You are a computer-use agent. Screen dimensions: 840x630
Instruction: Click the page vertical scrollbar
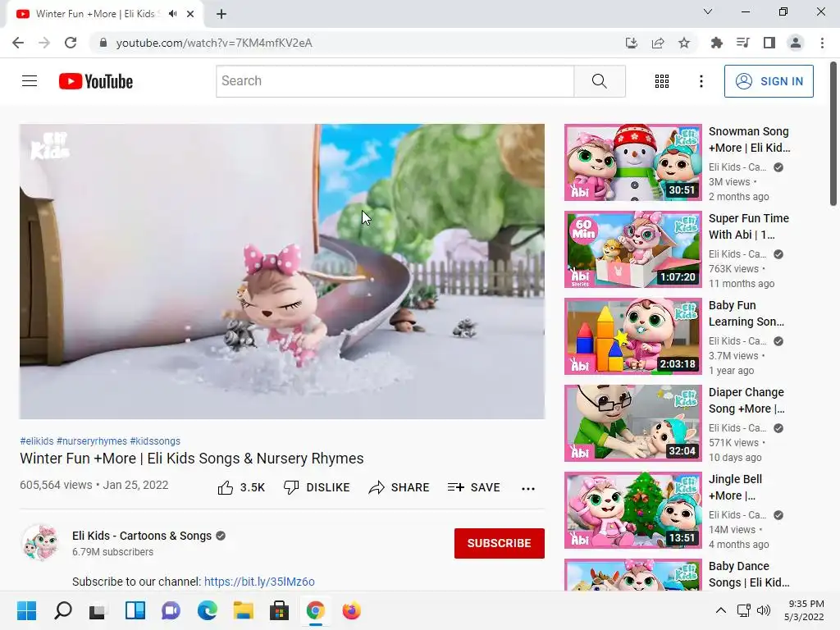[833, 134]
